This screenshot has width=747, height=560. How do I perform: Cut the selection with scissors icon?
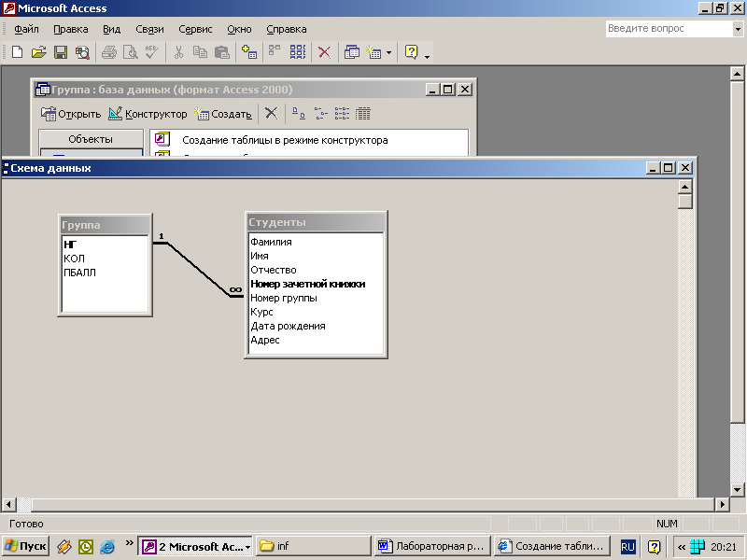tap(178, 52)
